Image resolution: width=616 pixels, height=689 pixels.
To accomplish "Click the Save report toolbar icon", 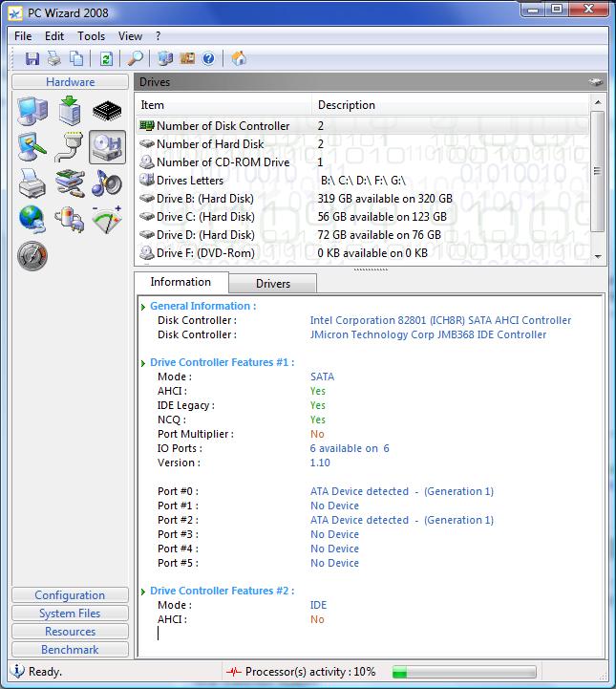I will coord(32,58).
